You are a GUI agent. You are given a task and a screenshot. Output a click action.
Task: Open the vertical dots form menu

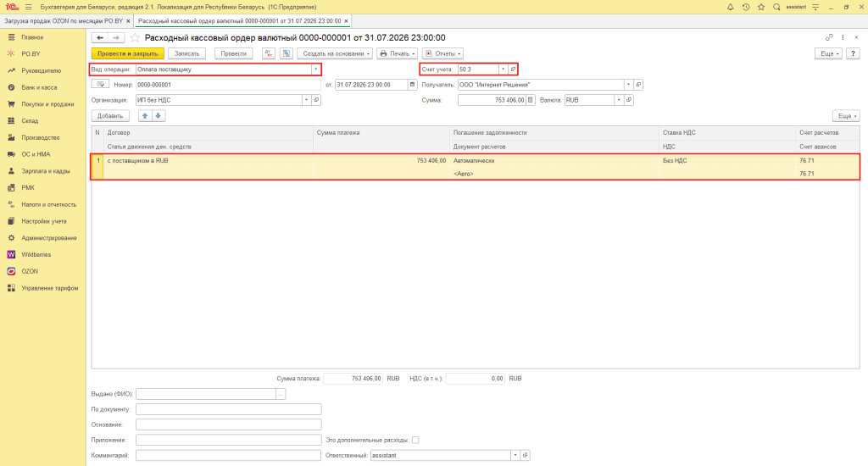tap(843, 37)
